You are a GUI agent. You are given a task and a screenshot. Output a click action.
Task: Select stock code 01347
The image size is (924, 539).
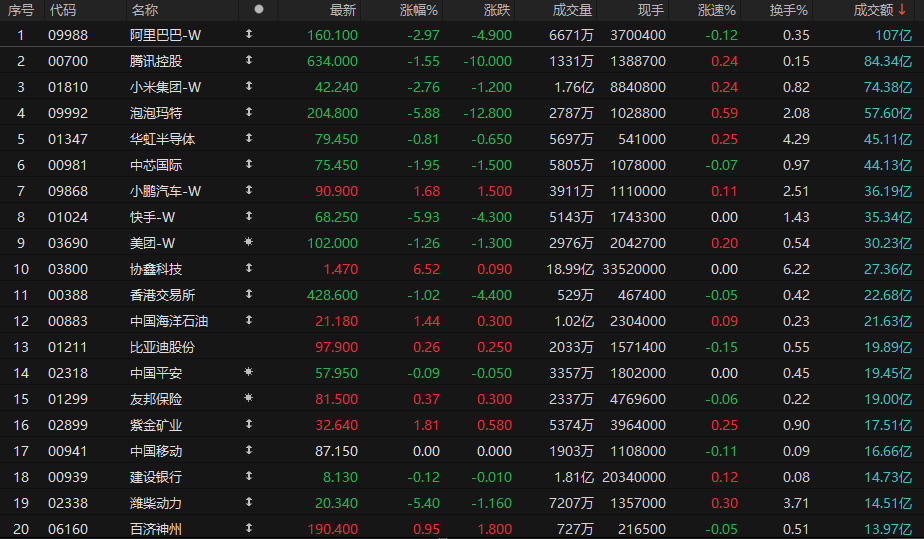point(68,139)
